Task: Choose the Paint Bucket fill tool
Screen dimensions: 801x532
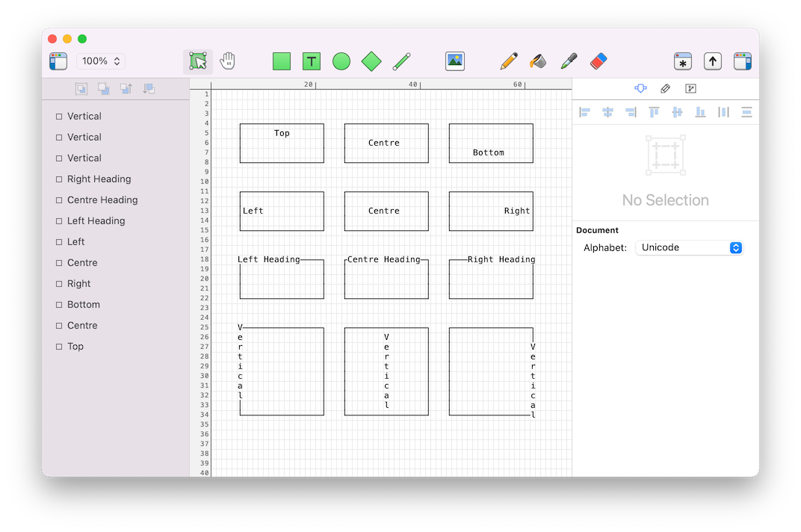Action: [x=538, y=61]
